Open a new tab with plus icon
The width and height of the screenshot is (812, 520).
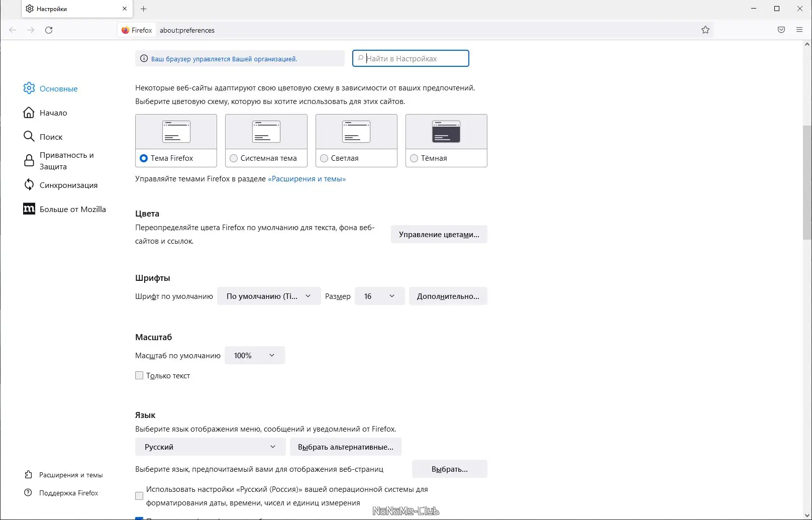click(144, 9)
